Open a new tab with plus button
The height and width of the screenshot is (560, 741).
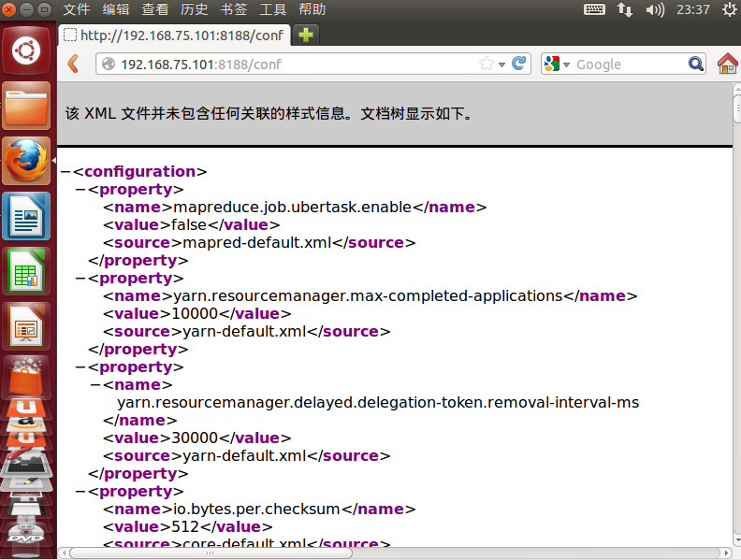pyautogui.click(x=306, y=35)
